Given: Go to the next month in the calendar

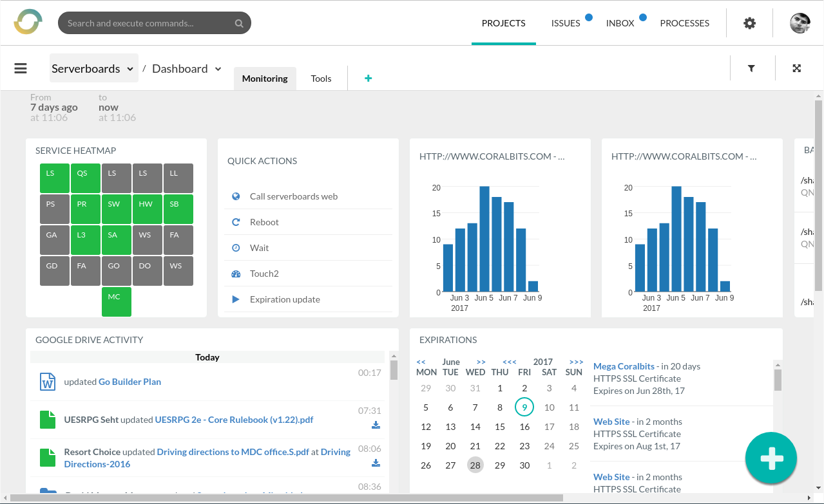Looking at the screenshot, I should point(481,362).
